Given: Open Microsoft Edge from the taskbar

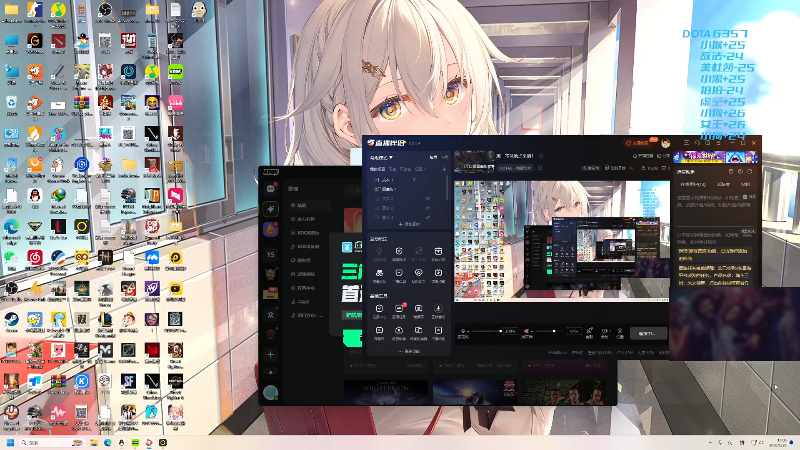Looking at the screenshot, I should (108, 442).
